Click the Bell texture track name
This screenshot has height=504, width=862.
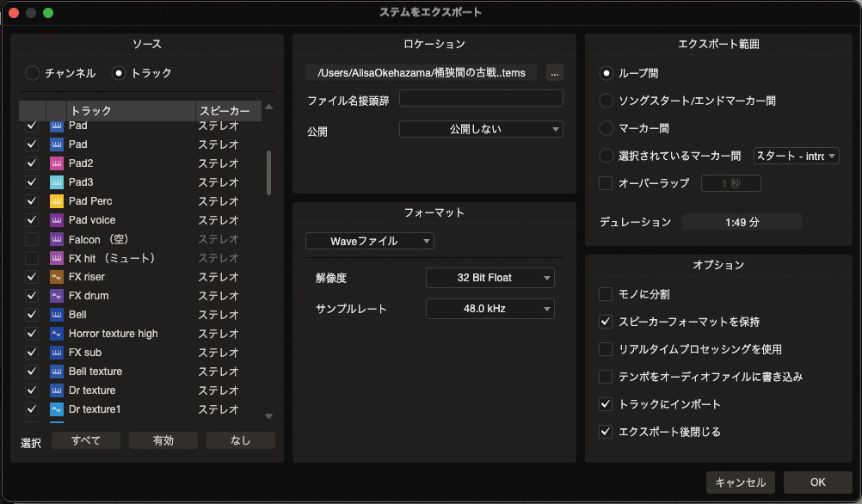click(95, 372)
